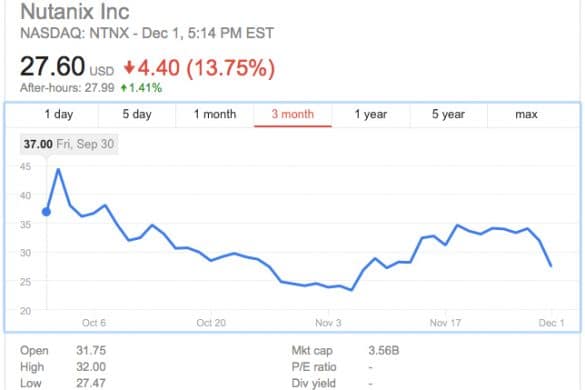Click the 27.60 USD price

pos(67,67)
